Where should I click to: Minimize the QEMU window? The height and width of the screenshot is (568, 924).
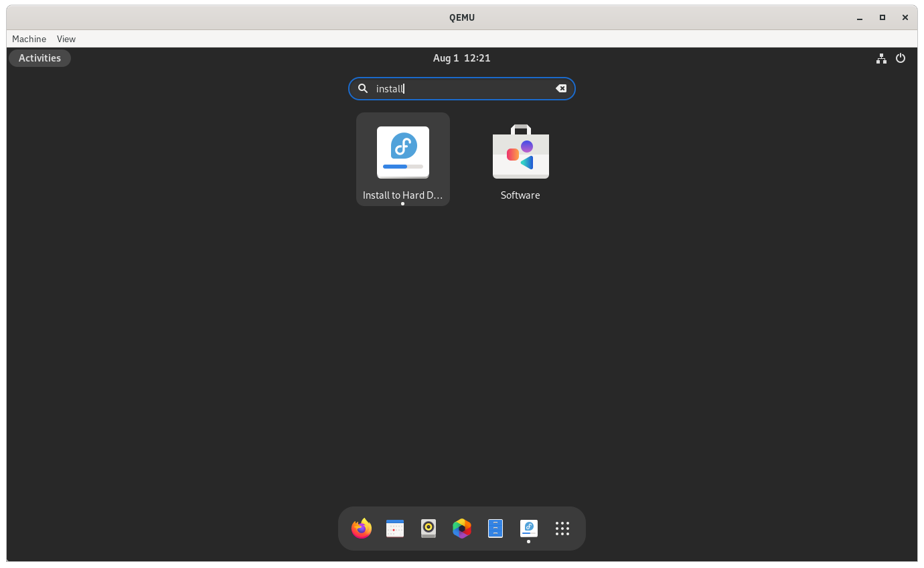click(x=860, y=17)
